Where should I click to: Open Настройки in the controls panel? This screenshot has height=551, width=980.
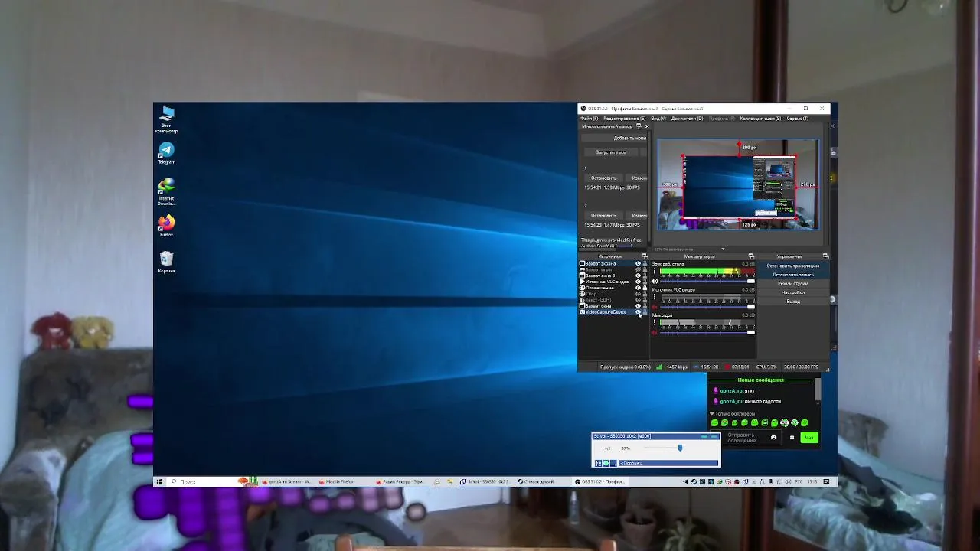pos(793,292)
